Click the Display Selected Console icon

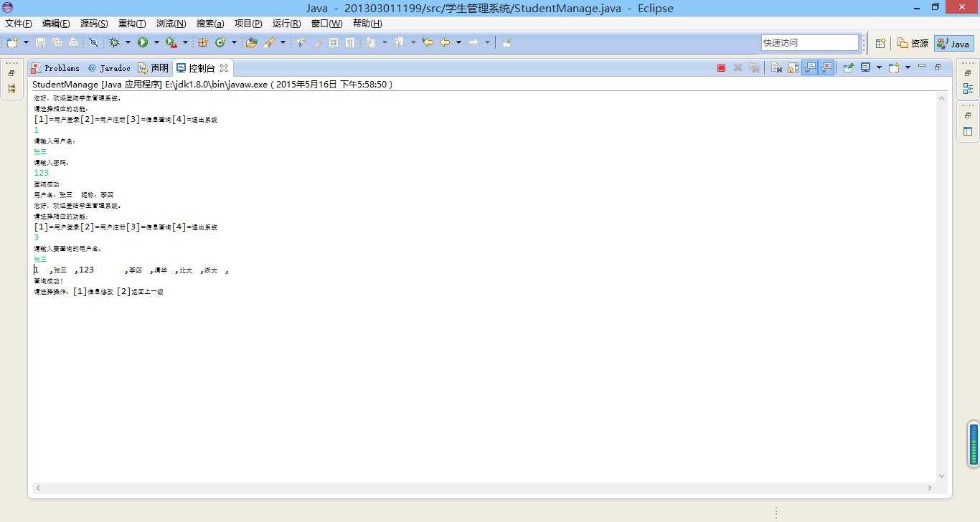point(866,68)
